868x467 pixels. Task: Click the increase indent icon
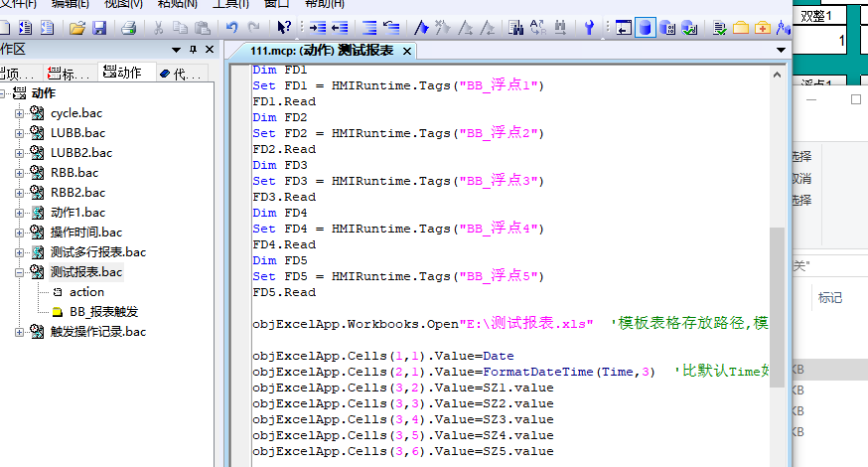[317, 28]
